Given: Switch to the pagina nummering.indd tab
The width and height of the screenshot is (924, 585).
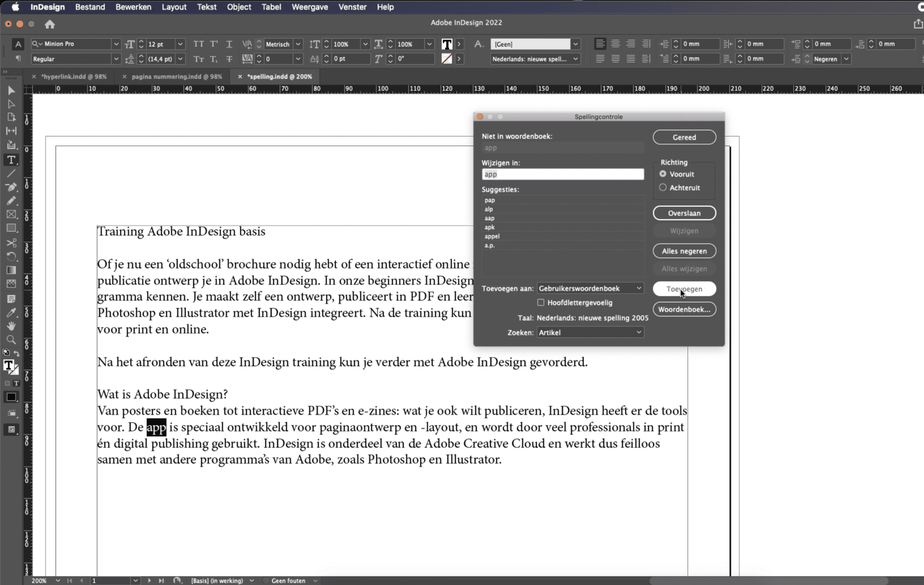Looking at the screenshot, I should (177, 76).
